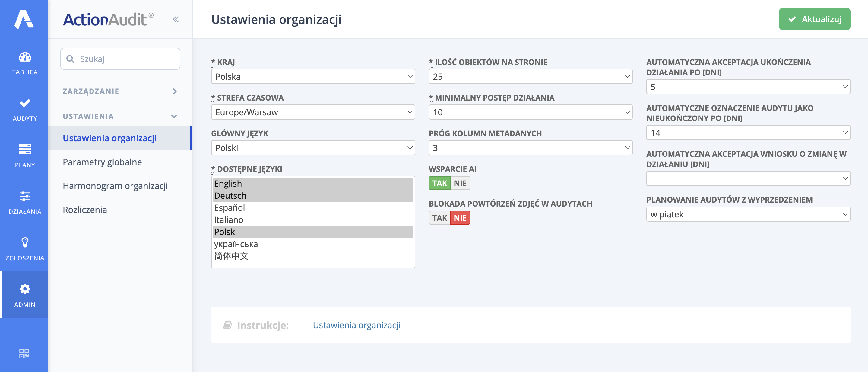Open Zgłoszenia lightbulb icon
Screen dimensions: 868x372
(x=25, y=242)
